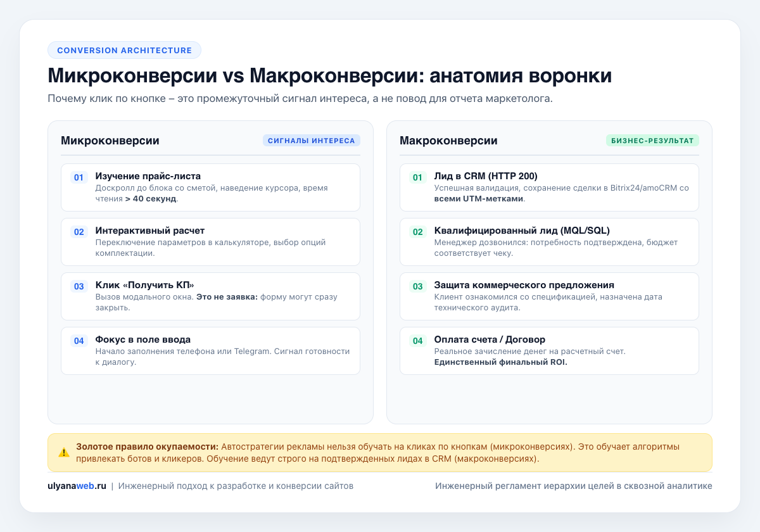Select the heading Интерактивный расчет
This screenshot has width=760, height=532.
150,231
